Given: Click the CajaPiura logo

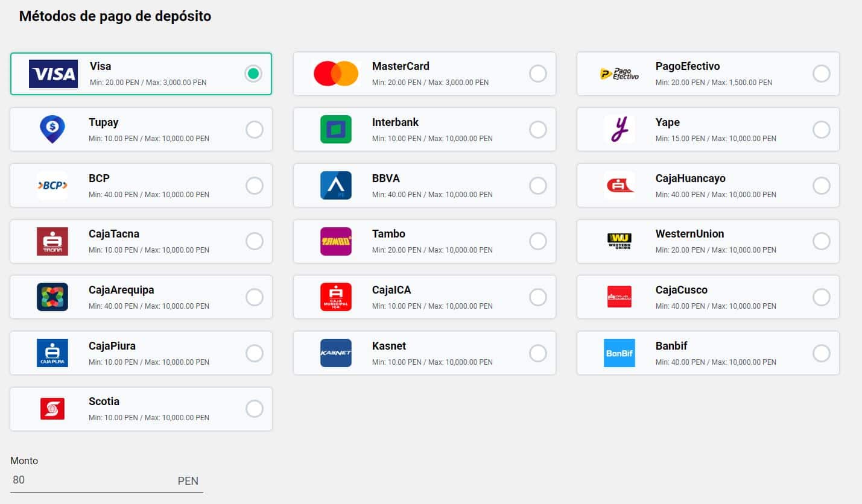Looking at the screenshot, I should tap(52, 353).
